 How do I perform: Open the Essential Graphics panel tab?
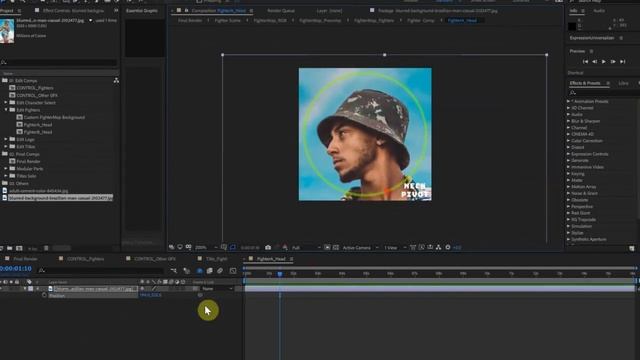[x=142, y=11]
